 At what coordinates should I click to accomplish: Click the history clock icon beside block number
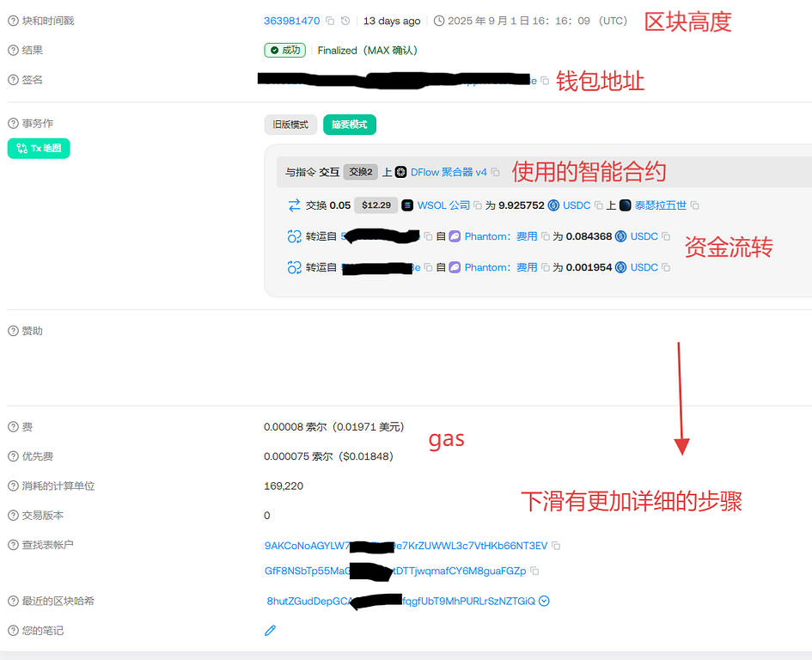coord(345,21)
